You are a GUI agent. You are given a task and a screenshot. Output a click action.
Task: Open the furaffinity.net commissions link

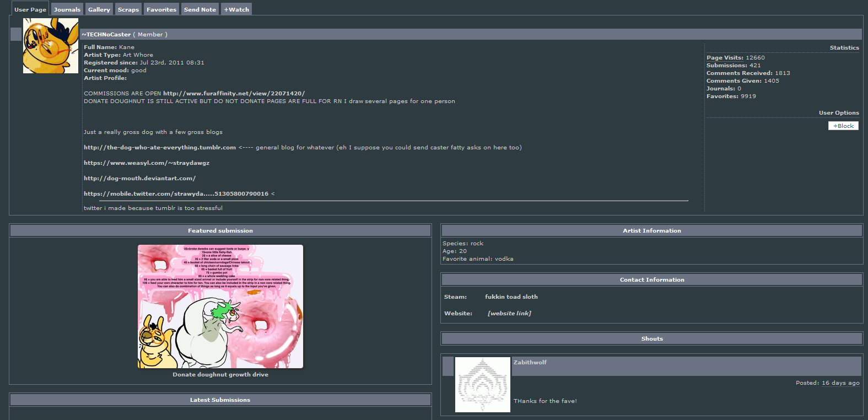(x=234, y=94)
